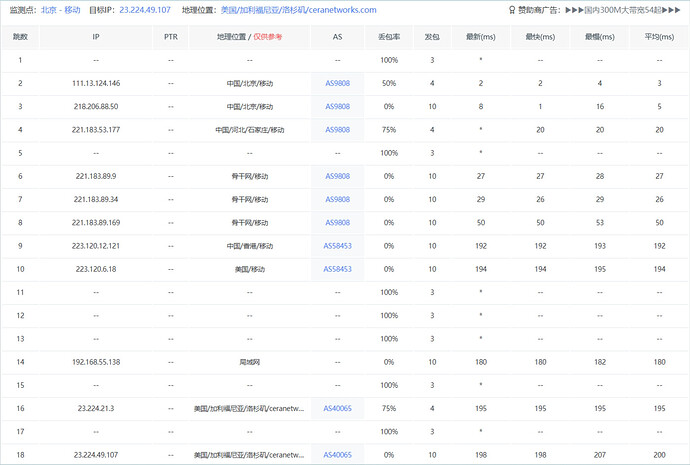This screenshot has height=465, width=690.
Task: Click 100% packet loss in hop 17 row
Action: (x=389, y=432)
